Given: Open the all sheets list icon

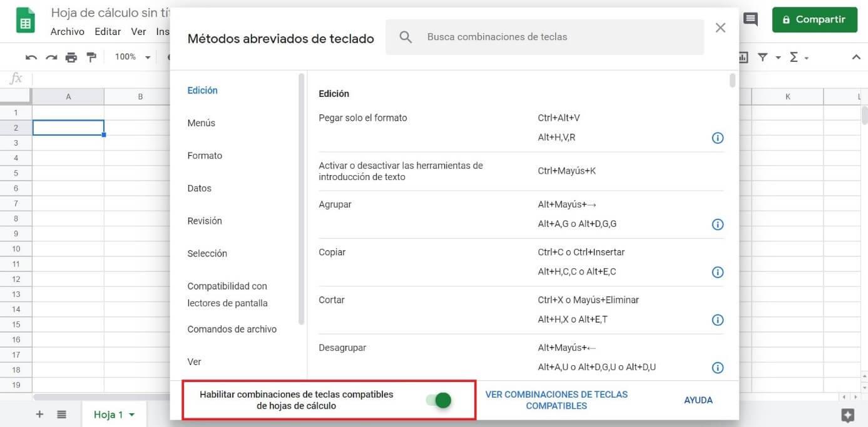Looking at the screenshot, I should click(61, 414).
